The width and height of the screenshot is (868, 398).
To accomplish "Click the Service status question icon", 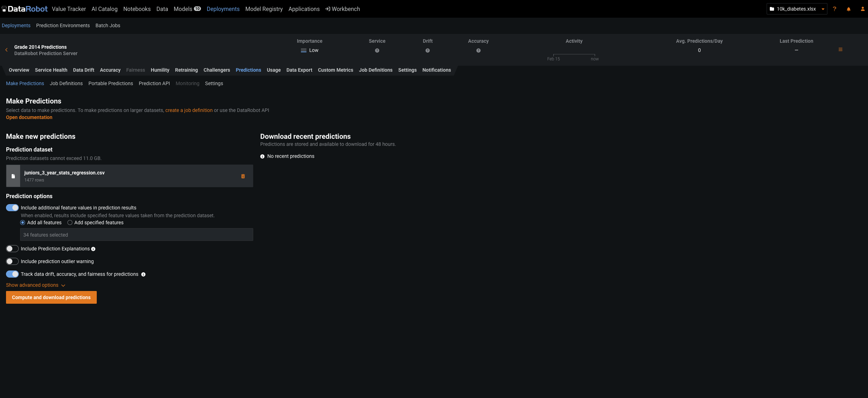I will click(377, 51).
